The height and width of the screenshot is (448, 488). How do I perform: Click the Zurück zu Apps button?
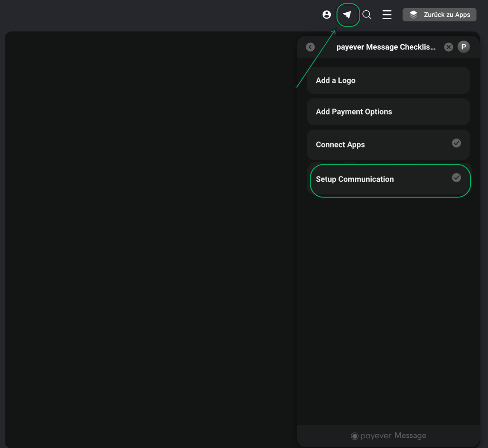439,15
